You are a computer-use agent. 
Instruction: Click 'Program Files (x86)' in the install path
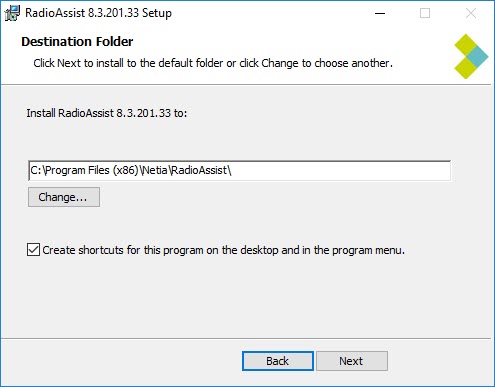point(92,170)
